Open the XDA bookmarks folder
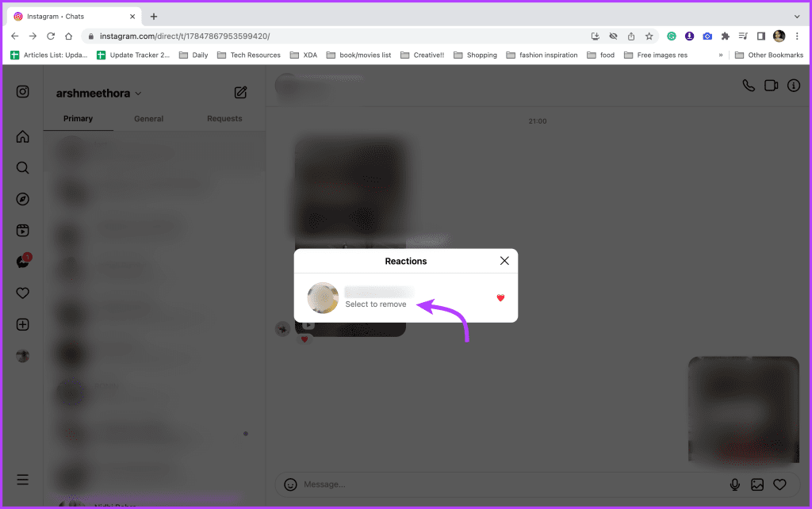The image size is (812, 509). pos(304,55)
